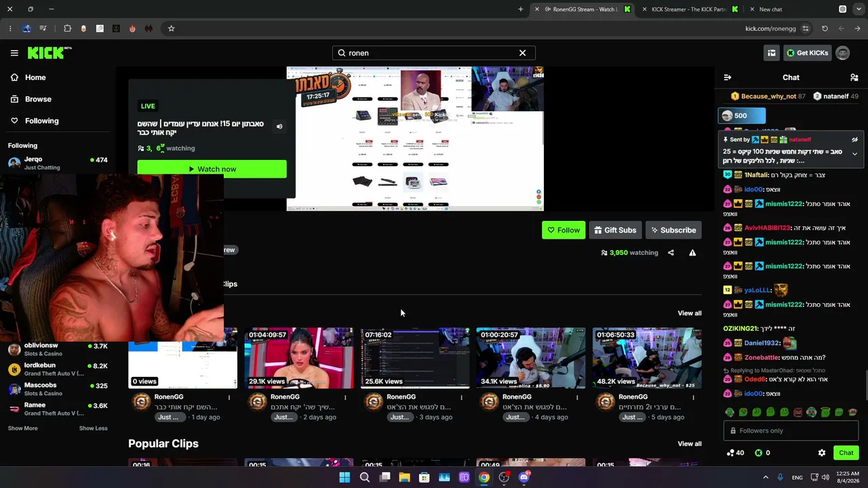Collapse sidebar list with Show Less

point(93,428)
